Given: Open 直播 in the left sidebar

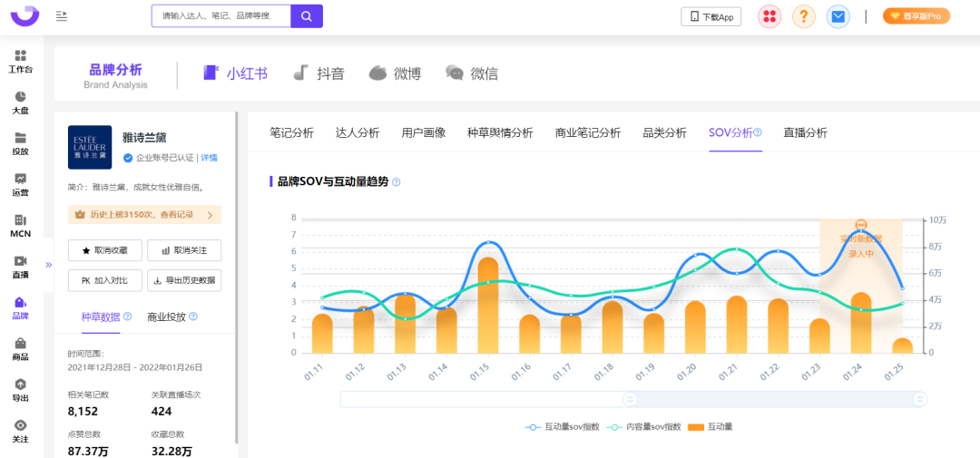Looking at the screenshot, I should point(21,268).
